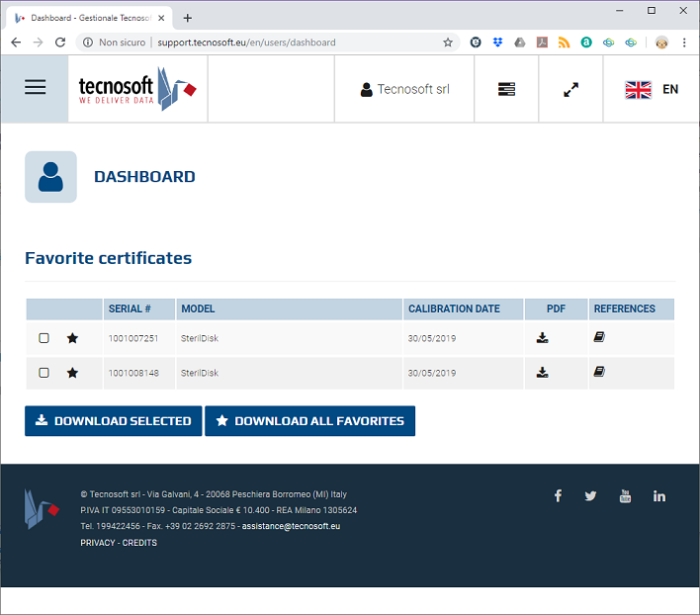Image resolution: width=700 pixels, height=615 pixels.
Task: Open the Facebook link in the footer
Action: [x=558, y=495]
